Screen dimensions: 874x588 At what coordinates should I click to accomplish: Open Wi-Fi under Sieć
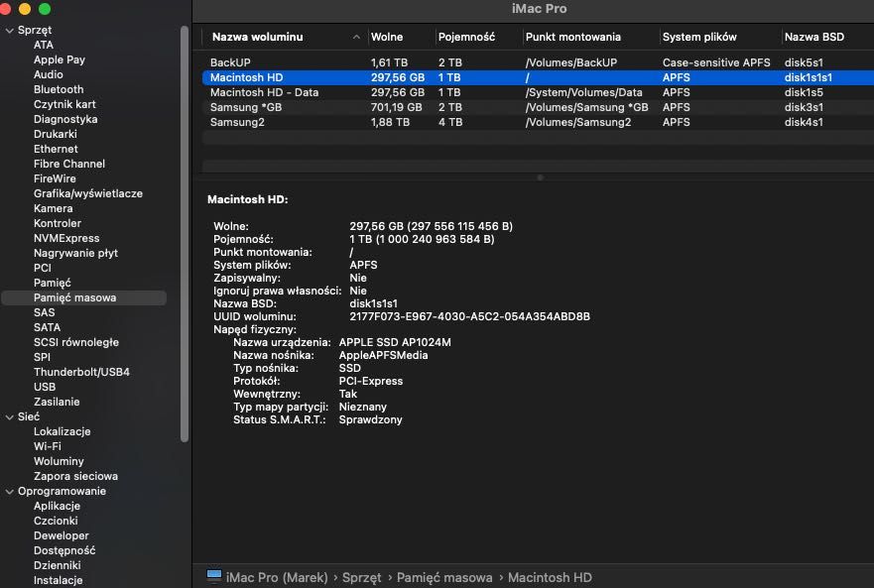pyautogui.click(x=48, y=446)
